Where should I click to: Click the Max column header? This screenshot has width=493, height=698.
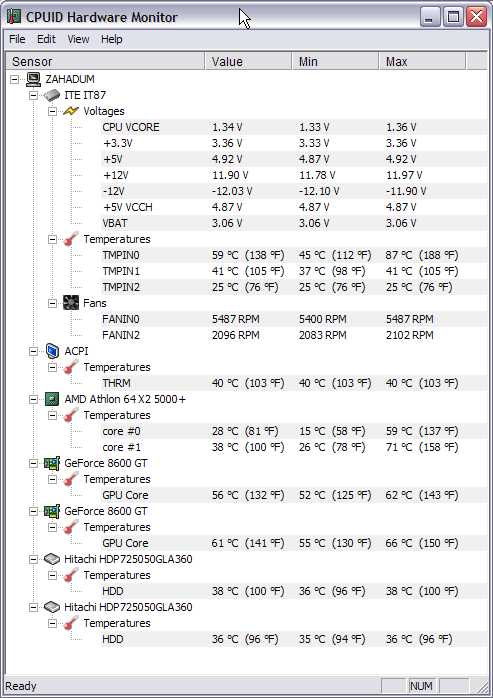pyautogui.click(x=423, y=61)
